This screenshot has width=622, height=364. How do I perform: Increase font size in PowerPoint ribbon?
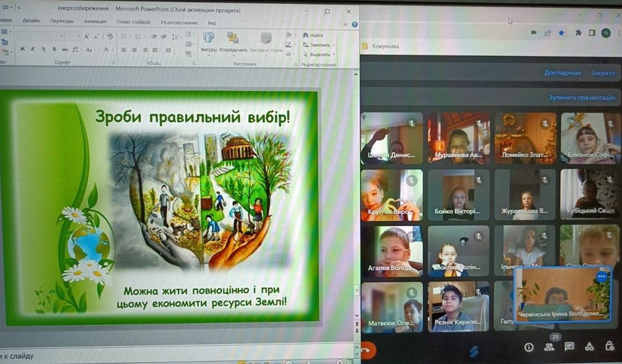tap(87, 36)
